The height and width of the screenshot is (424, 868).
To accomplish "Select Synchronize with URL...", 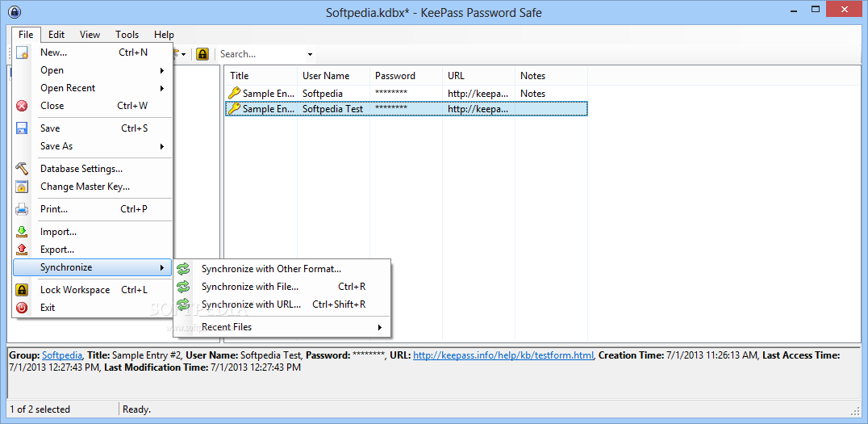I will tap(282, 304).
